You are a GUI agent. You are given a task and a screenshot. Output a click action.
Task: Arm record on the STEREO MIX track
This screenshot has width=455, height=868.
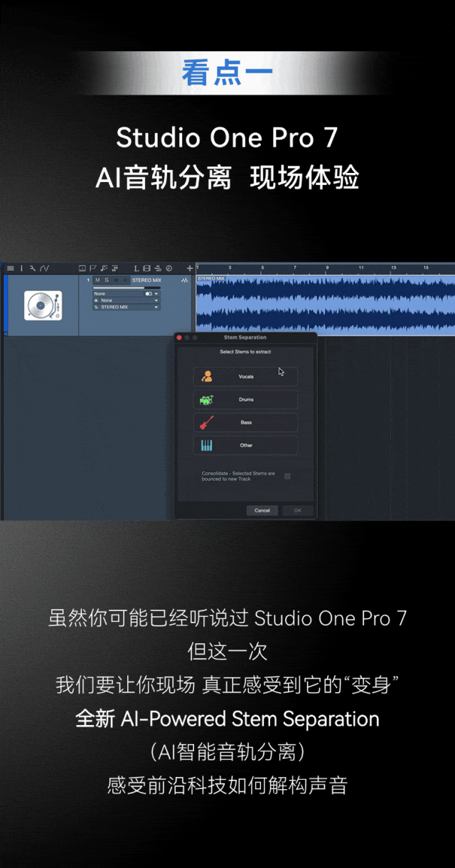116,280
